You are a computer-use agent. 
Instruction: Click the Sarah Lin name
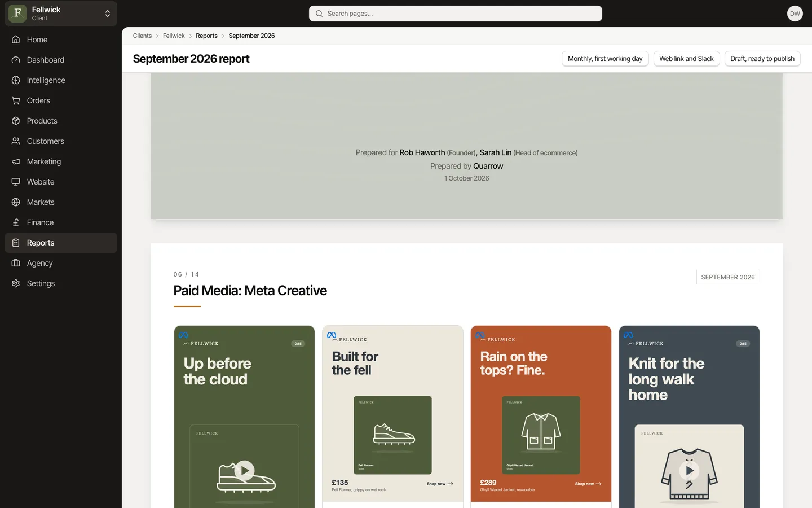(x=495, y=152)
